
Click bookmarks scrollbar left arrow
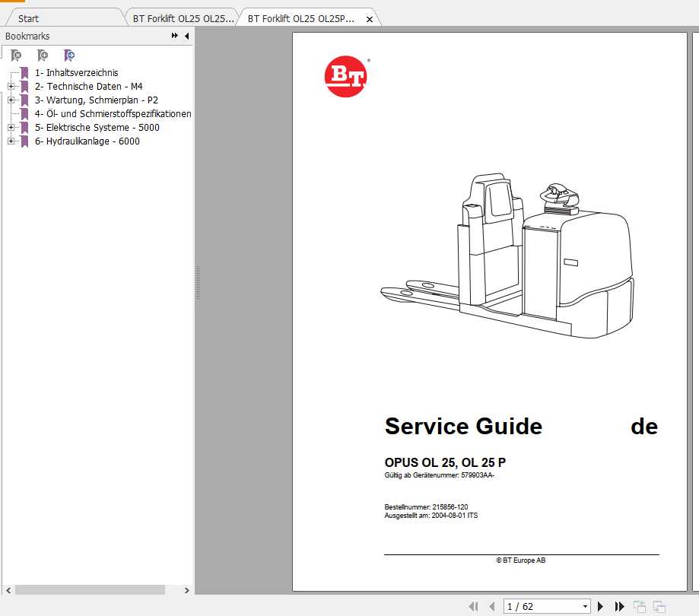pyautogui.click(x=8, y=590)
